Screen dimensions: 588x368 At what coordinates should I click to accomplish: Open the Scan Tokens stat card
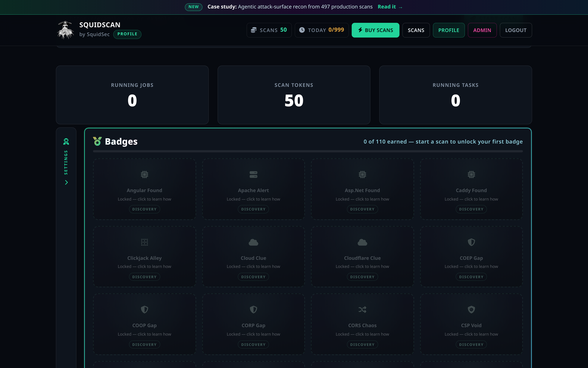click(294, 95)
